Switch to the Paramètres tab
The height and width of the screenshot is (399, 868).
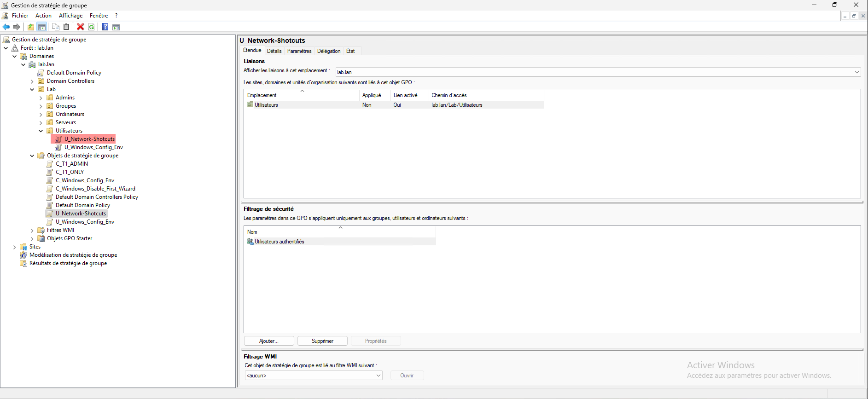click(x=299, y=51)
